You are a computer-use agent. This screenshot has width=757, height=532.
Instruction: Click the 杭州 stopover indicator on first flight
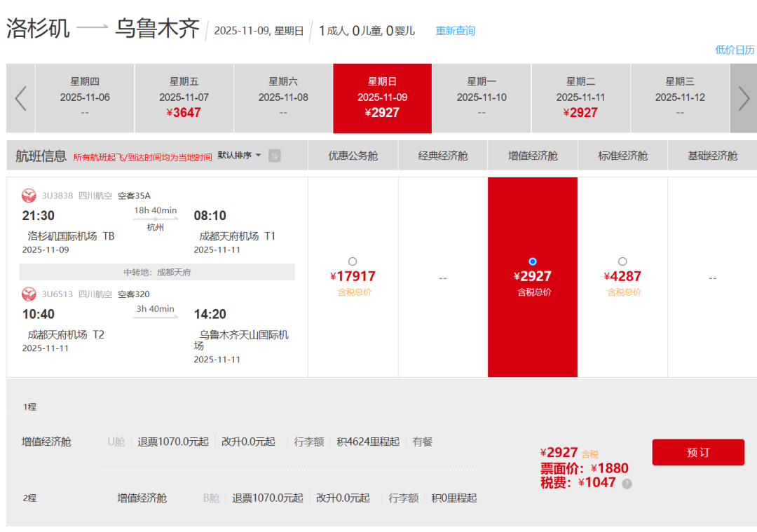coord(156,227)
